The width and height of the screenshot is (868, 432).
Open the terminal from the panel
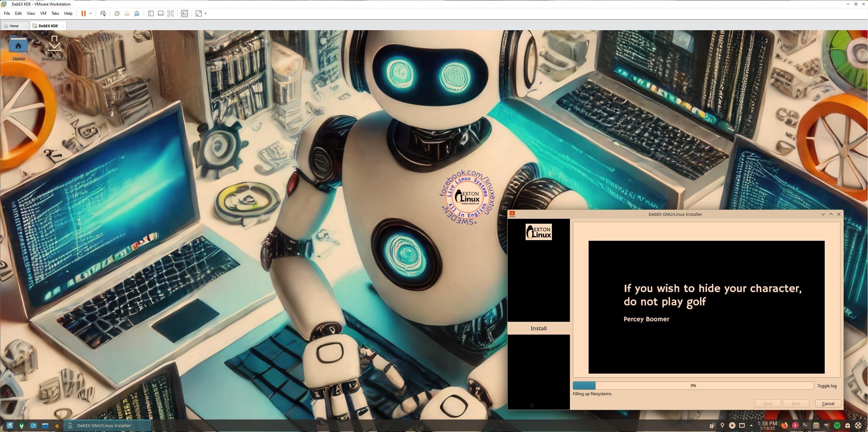[x=805, y=425]
